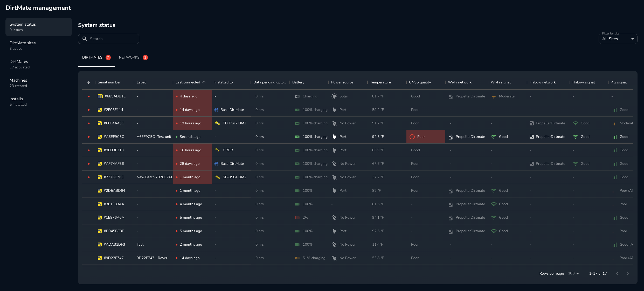Image resolution: width=644 pixels, height=291 pixels.
Task: Click the Base DirtMate icon in #2FC8F114 row
Action: pos(216,110)
